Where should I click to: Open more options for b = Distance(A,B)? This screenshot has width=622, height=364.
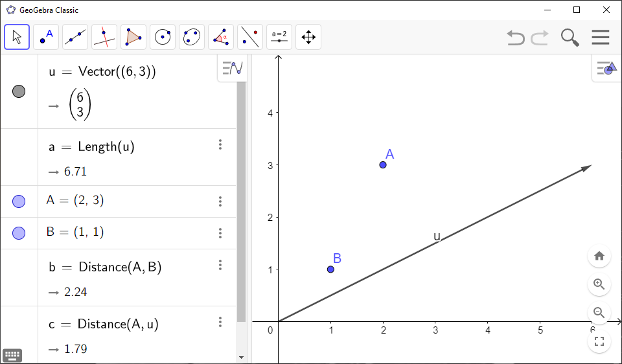(x=220, y=265)
